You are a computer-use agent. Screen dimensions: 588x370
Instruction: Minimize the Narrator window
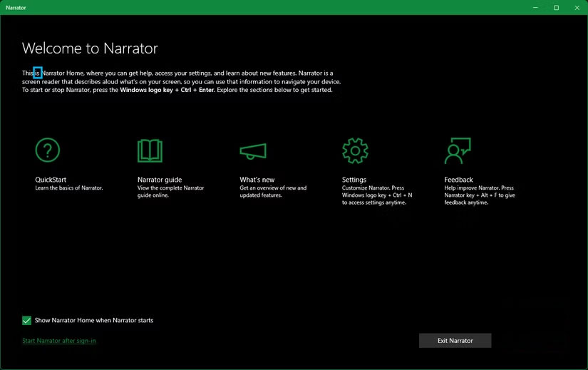pos(536,8)
